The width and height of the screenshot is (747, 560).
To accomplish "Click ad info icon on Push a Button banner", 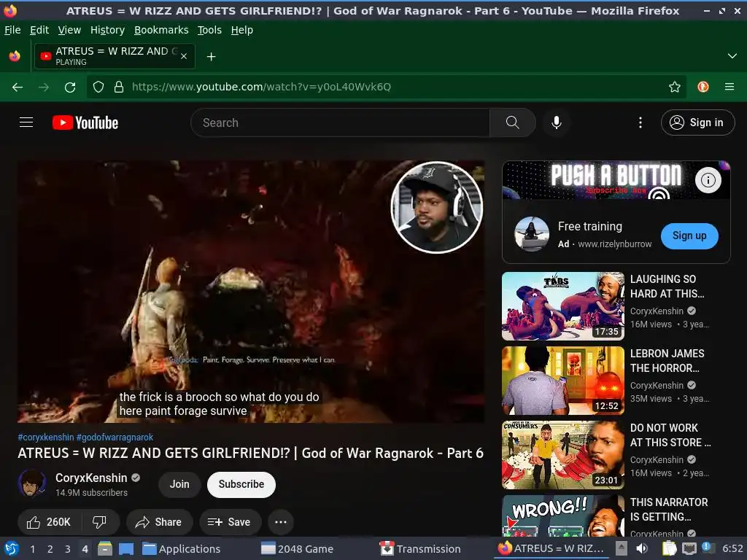I will pos(708,179).
